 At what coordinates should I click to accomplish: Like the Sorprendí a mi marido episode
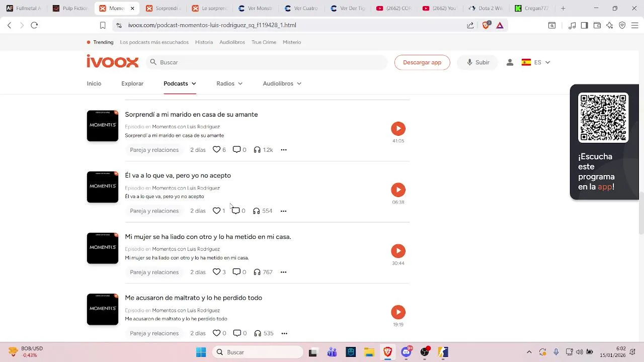(x=216, y=150)
